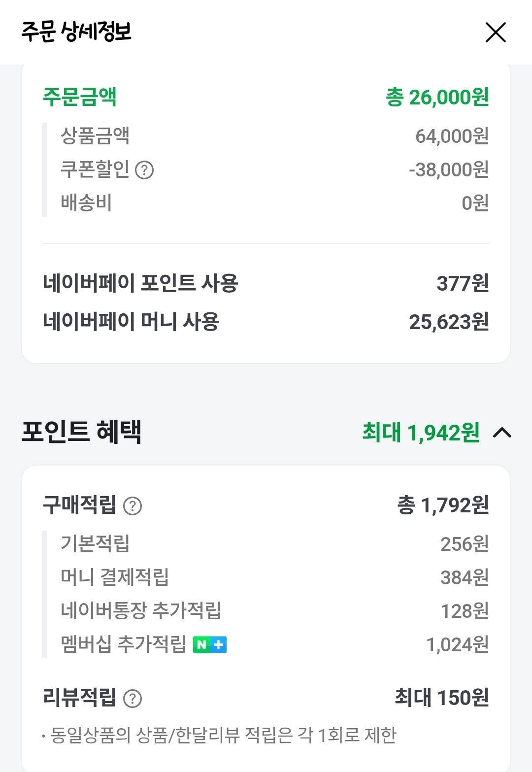
Task: Tap the 머니 결제적립 row label
Action: tap(115, 577)
